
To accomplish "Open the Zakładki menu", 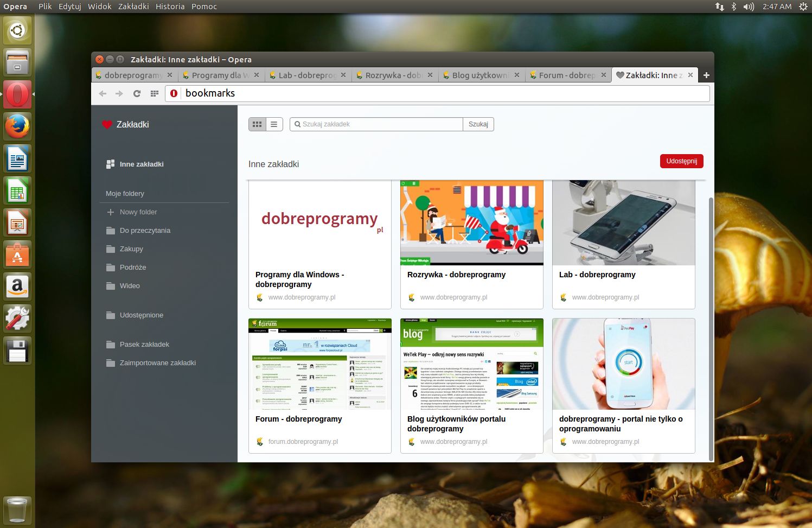I will pyautogui.click(x=133, y=7).
